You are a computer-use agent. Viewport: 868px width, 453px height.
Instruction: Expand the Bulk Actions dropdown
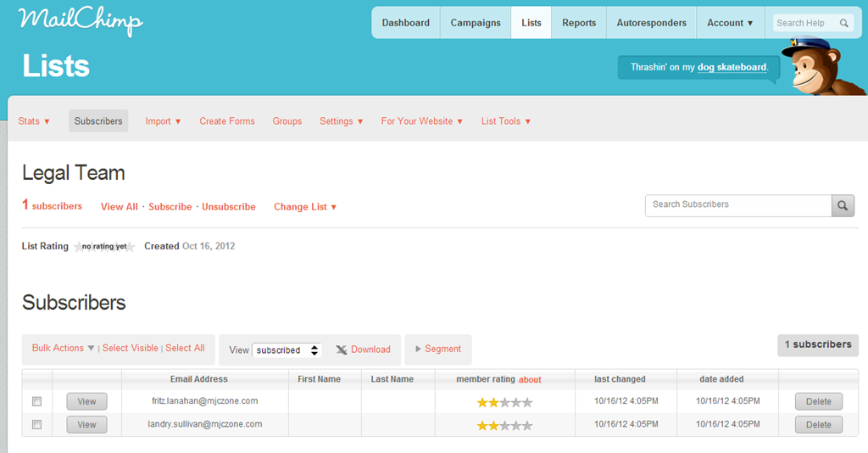coord(64,348)
